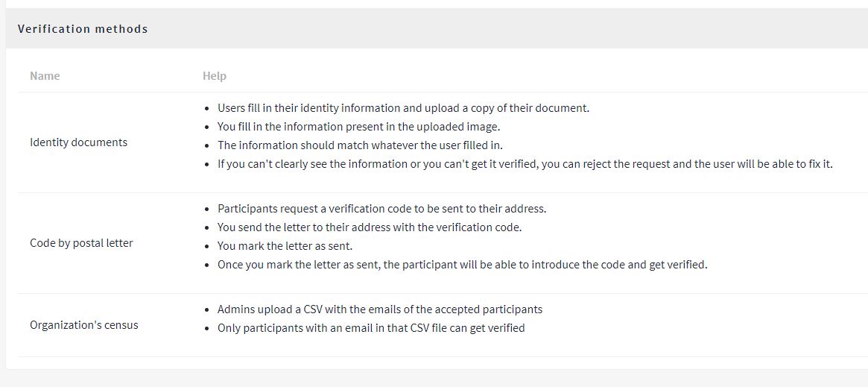The image size is (868, 387).
Task: Click 'You send the letter to their address' line
Action: coord(370,227)
